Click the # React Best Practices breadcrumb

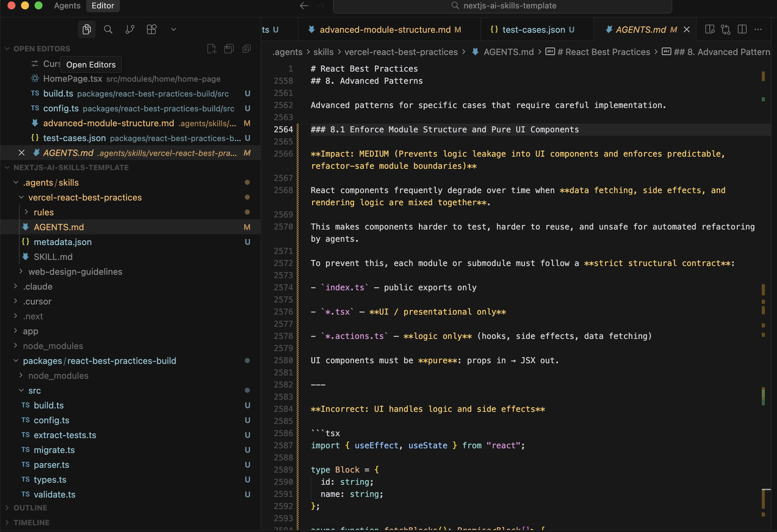tap(598, 52)
